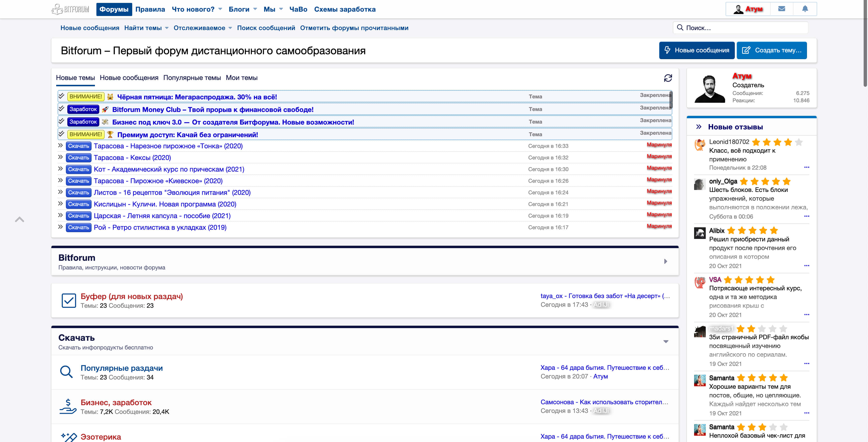The height and width of the screenshot is (442, 868).
Task: Refresh the new topics list icon
Action: pyautogui.click(x=668, y=78)
